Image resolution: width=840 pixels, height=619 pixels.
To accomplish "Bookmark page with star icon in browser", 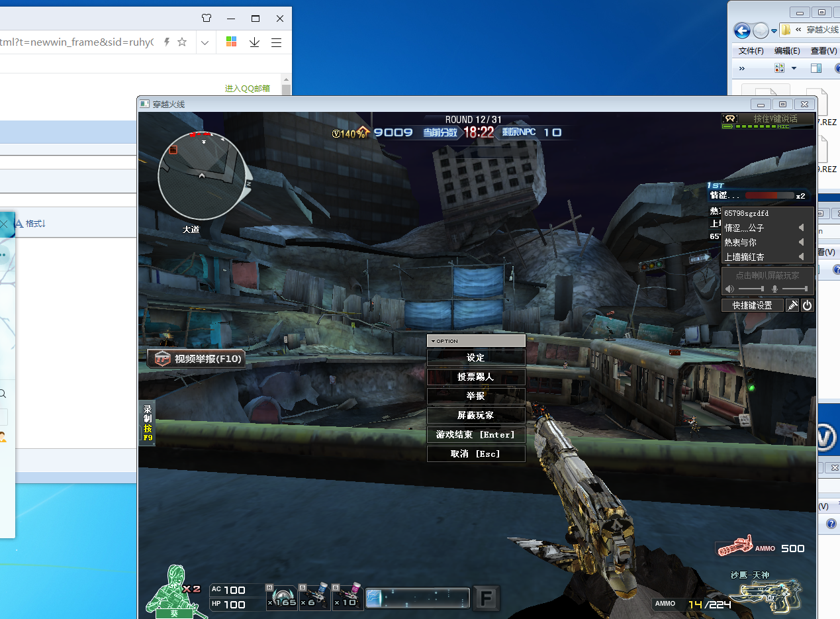I will pyautogui.click(x=182, y=42).
